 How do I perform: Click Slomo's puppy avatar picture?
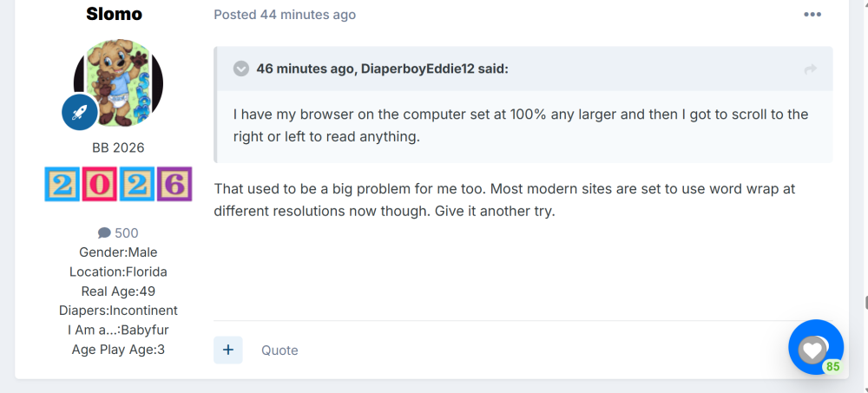tap(118, 82)
